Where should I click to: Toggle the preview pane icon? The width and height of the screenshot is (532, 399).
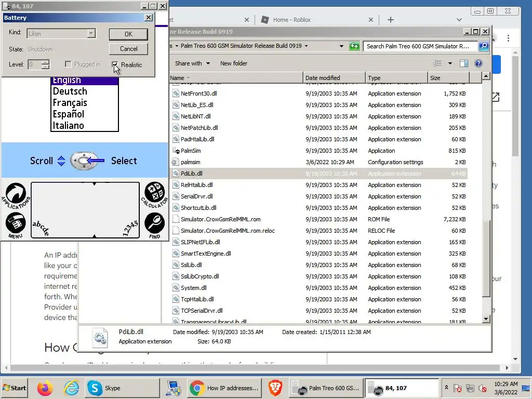click(464, 63)
